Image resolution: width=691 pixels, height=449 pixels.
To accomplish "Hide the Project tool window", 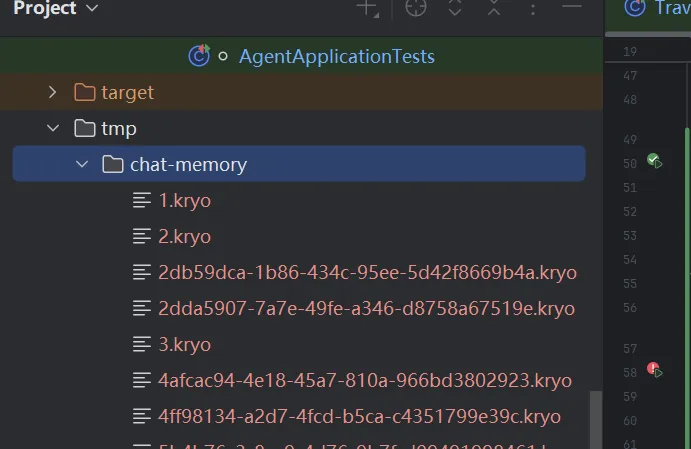I will coord(572,7).
